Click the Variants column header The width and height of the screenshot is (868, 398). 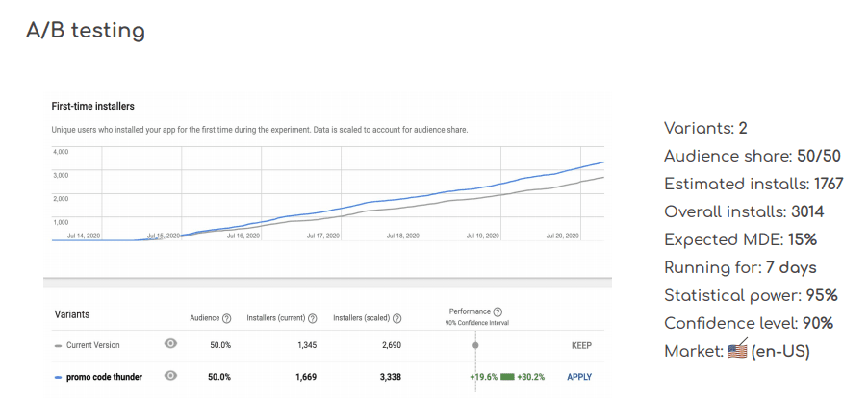pyautogui.click(x=73, y=314)
